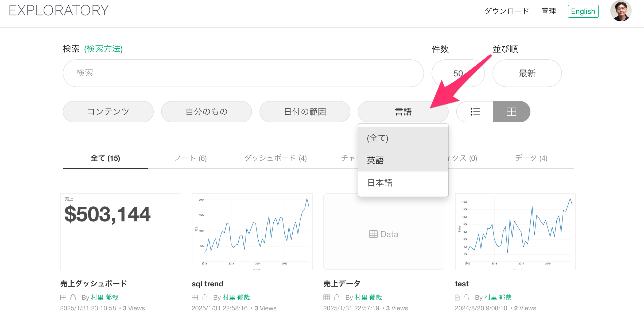644x320 pixels.
Task: Select 英語 in language menu
Action: [x=403, y=160]
